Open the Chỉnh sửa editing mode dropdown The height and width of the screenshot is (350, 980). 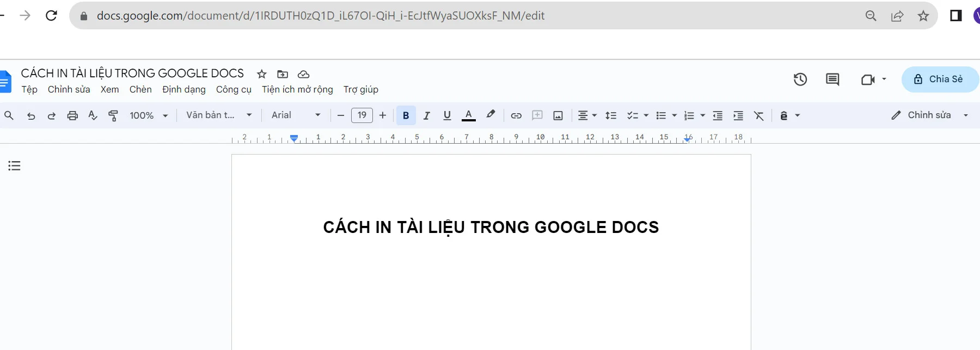point(929,115)
